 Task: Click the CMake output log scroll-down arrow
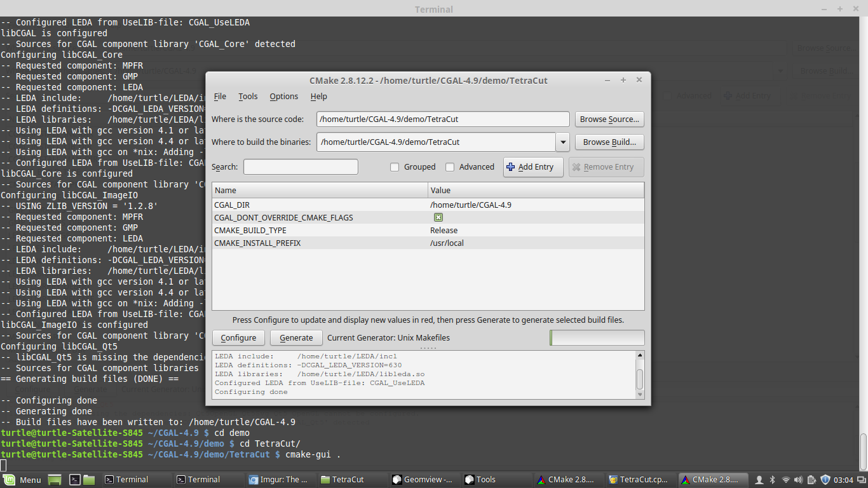click(640, 394)
